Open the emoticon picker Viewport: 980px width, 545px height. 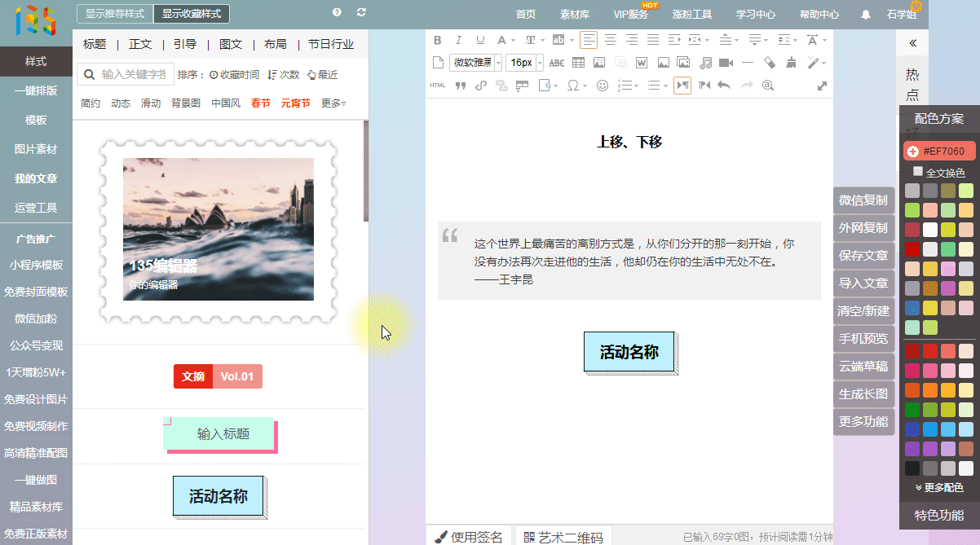click(x=603, y=86)
